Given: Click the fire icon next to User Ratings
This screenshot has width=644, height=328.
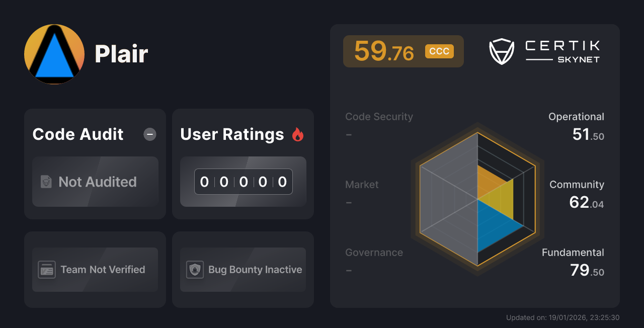Looking at the screenshot, I should point(298,134).
